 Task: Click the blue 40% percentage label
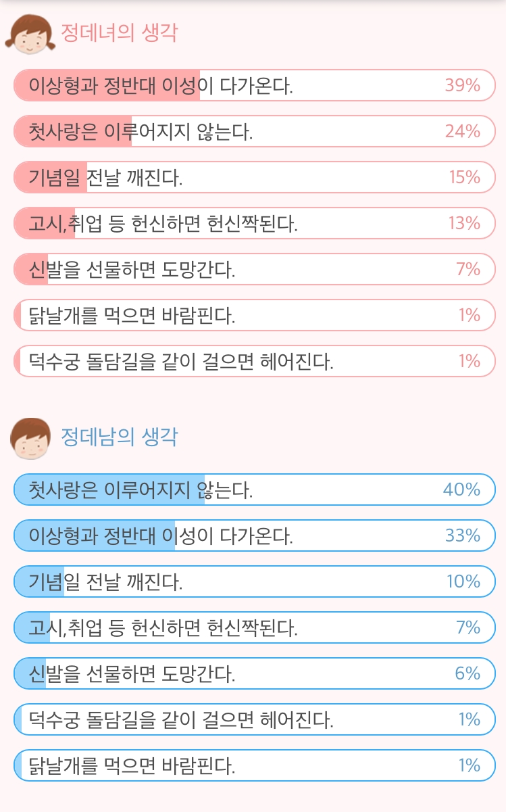point(462,489)
